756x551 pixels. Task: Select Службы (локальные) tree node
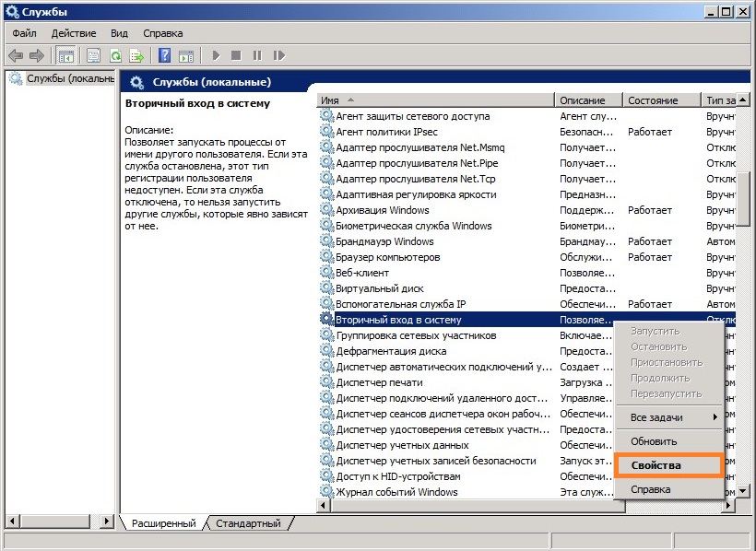[62, 78]
